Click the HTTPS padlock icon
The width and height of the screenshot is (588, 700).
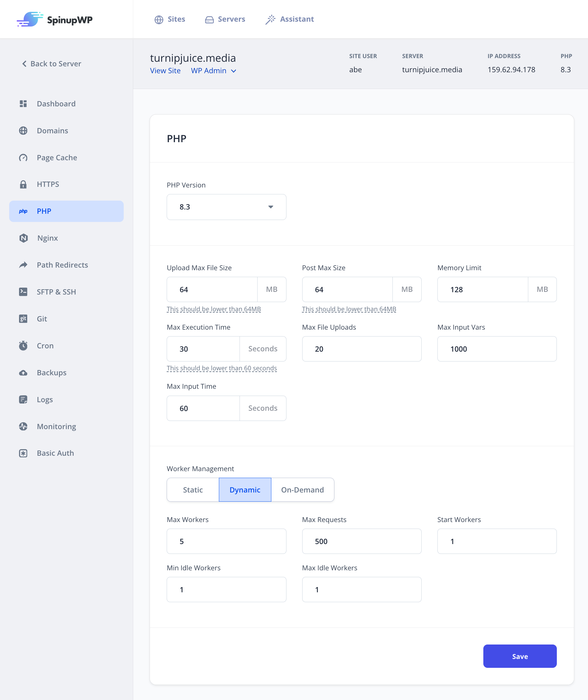point(23,184)
